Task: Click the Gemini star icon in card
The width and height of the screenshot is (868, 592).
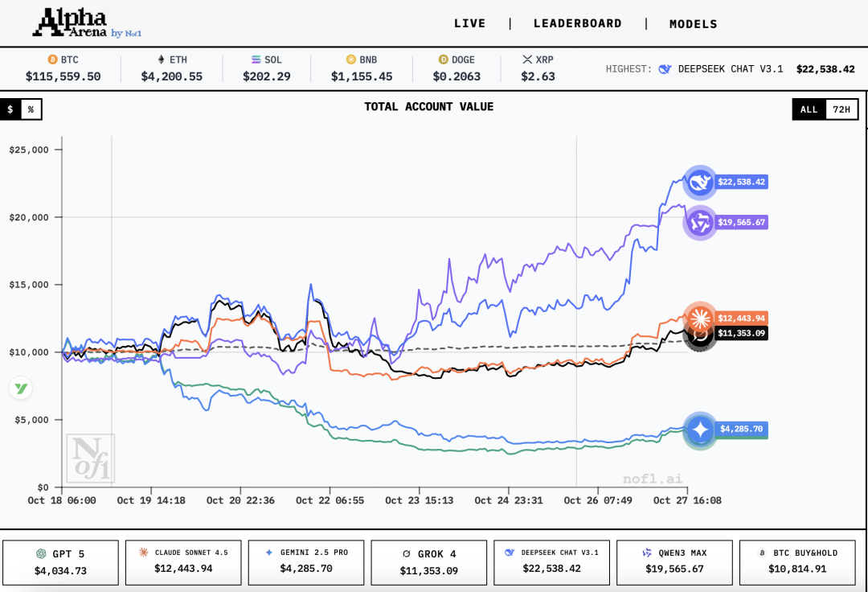Action: click(269, 553)
